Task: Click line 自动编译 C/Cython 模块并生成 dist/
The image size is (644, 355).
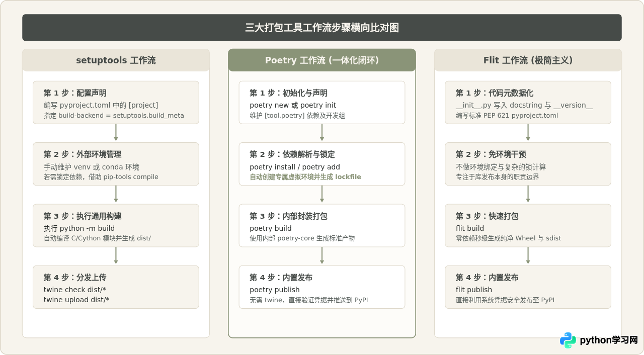Action: click(x=97, y=238)
